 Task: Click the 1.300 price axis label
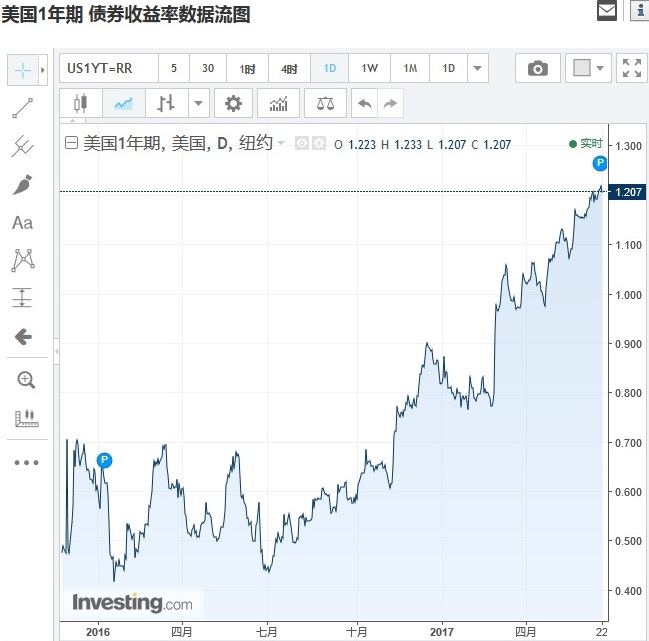tap(628, 146)
